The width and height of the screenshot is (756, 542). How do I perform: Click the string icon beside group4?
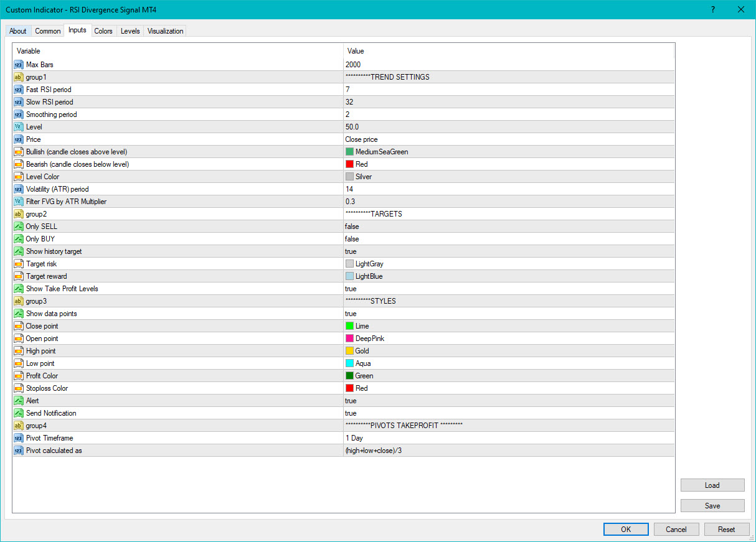[18, 426]
